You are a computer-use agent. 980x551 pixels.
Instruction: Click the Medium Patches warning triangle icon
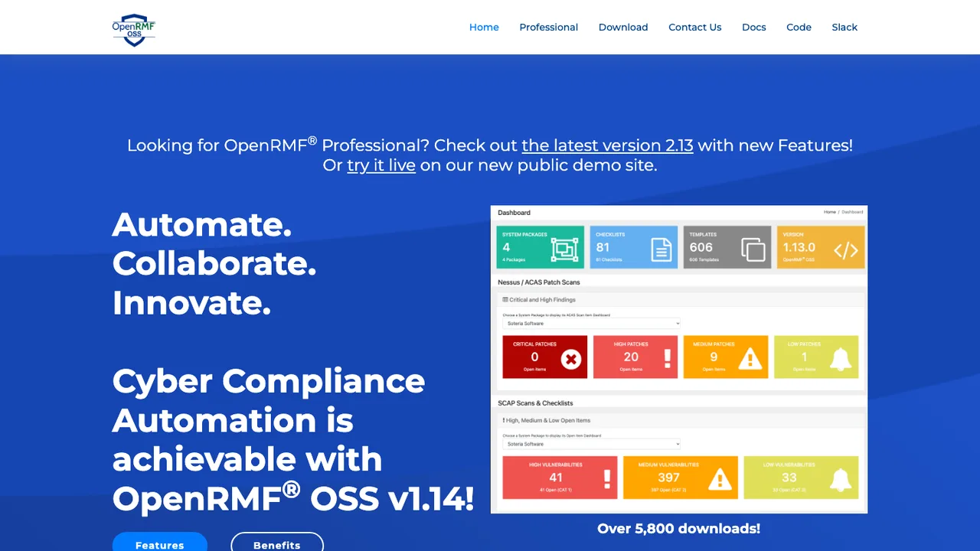point(750,359)
